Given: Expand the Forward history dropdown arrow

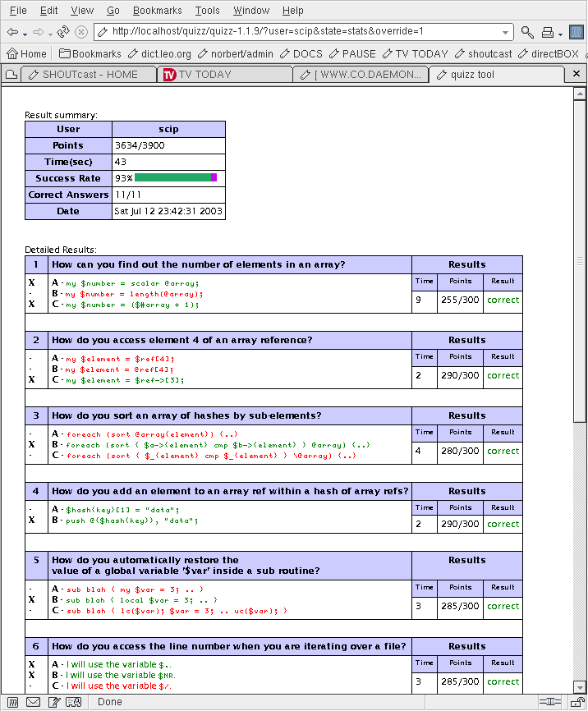Looking at the screenshot, I should pos(50,34).
